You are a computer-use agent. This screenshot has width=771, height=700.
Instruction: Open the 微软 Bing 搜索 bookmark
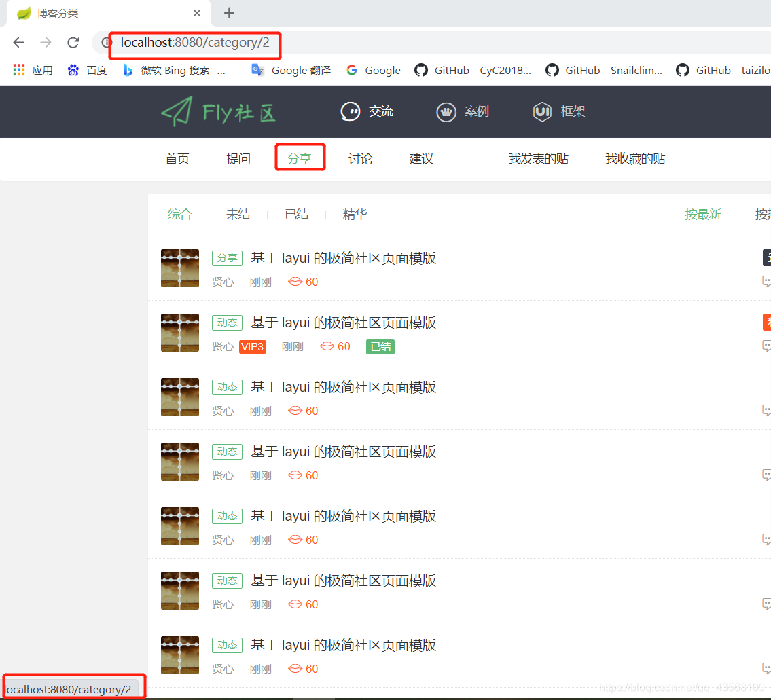click(x=174, y=71)
